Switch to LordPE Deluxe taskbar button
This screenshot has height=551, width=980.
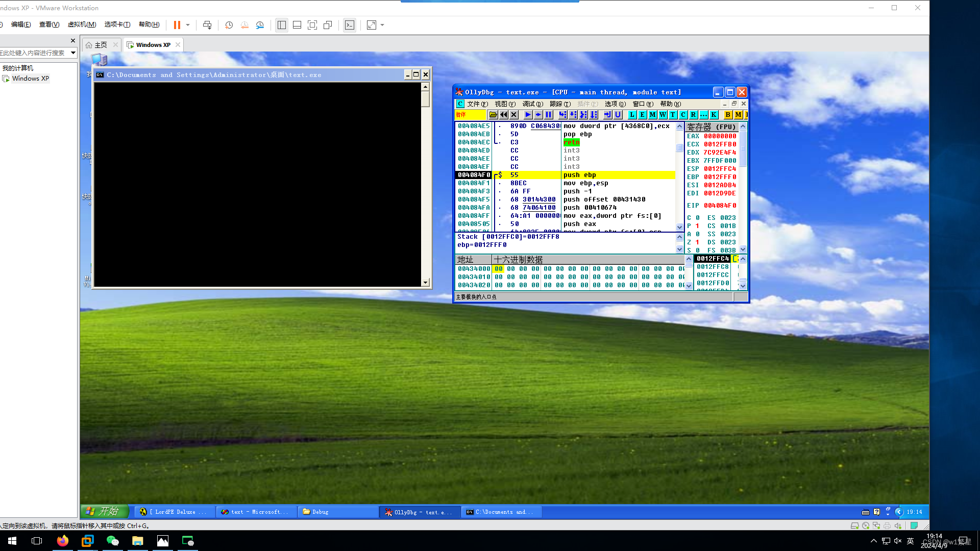175,512
